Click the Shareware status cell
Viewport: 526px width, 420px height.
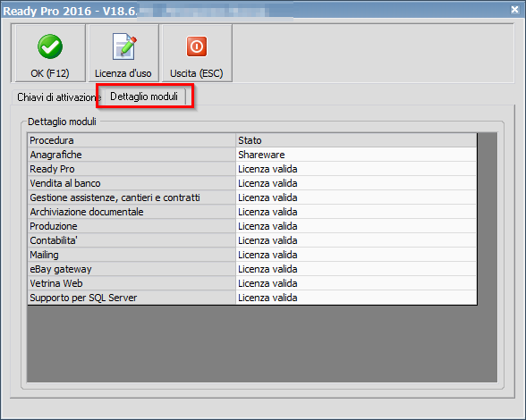[356, 155]
